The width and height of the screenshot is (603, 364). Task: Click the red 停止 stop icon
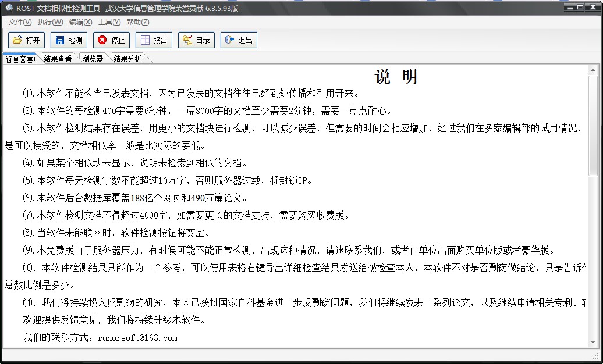[x=102, y=40]
